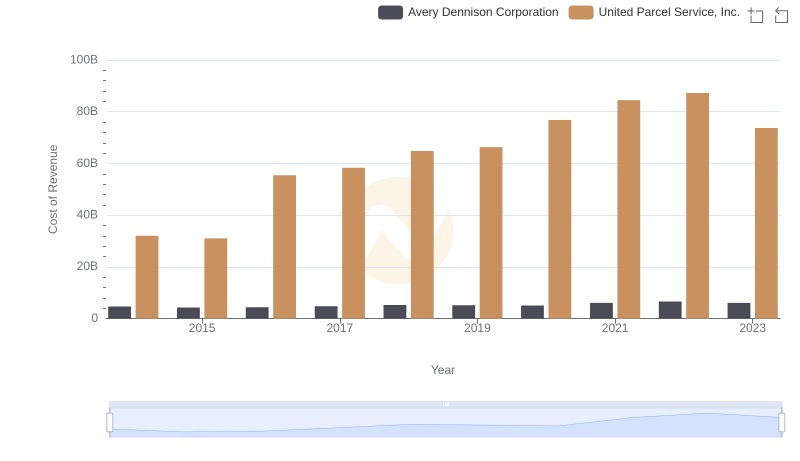The height and width of the screenshot is (461, 800).
Task: Grab the left handle of range slider
Action: pos(110,423)
